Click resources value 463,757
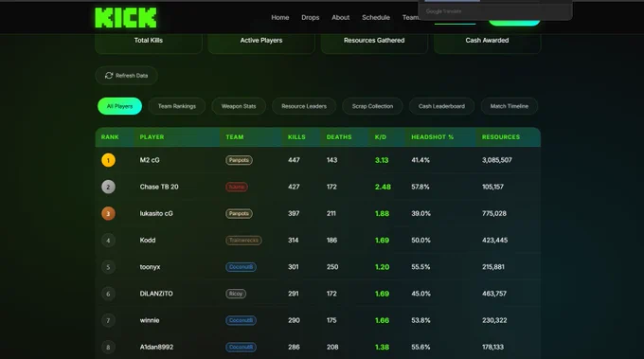Image resolution: width=644 pixels, height=359 pixels. (494, 294)
